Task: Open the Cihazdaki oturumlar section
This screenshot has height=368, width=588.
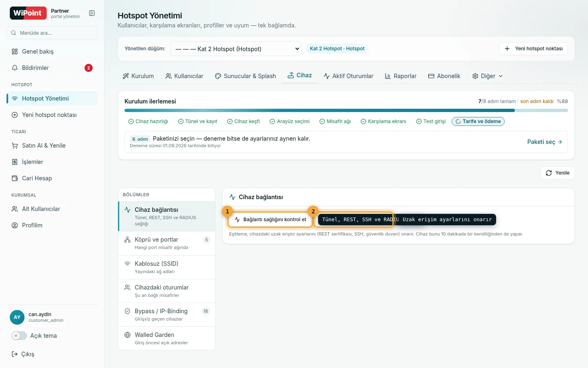Action: 167,291
